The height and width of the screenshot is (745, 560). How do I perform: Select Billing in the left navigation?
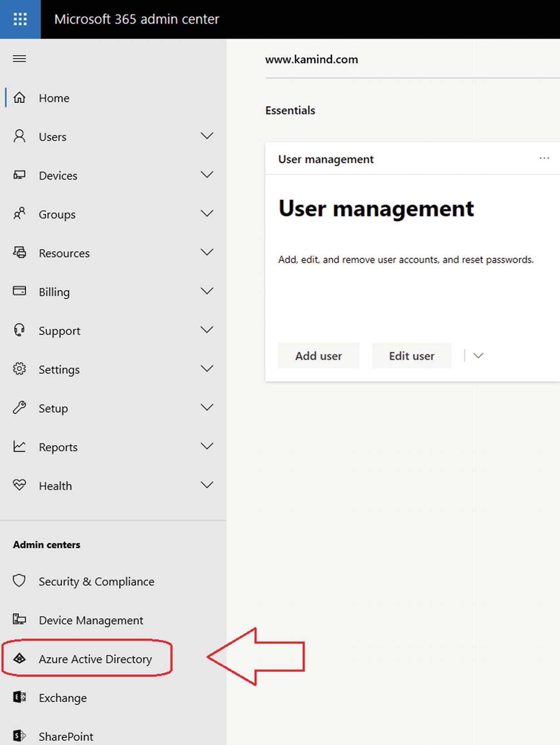pyautogui.click(x=54, y=292)
